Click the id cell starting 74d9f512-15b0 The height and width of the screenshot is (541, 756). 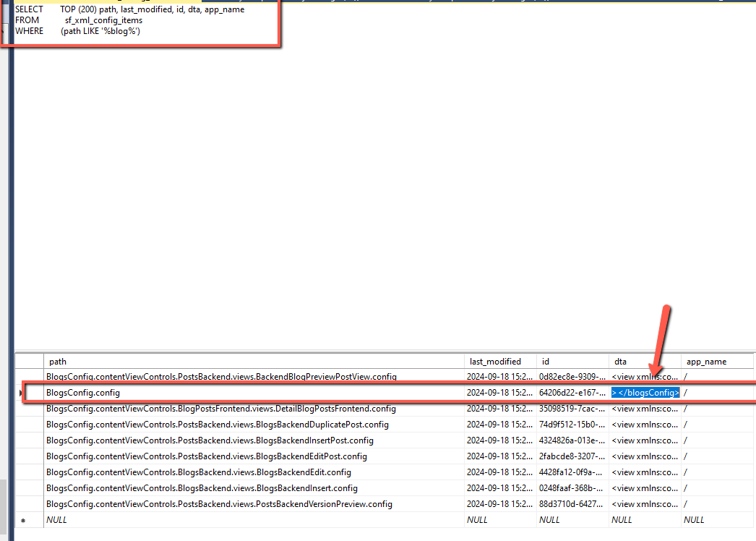tap(572, 425)
